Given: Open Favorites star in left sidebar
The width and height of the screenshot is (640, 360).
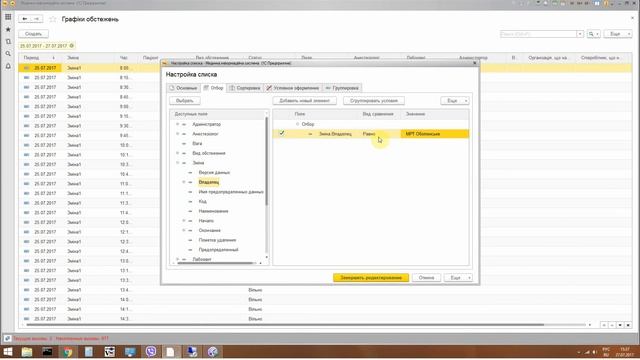Looking at the screenshot, I should [x=8, y=29].
